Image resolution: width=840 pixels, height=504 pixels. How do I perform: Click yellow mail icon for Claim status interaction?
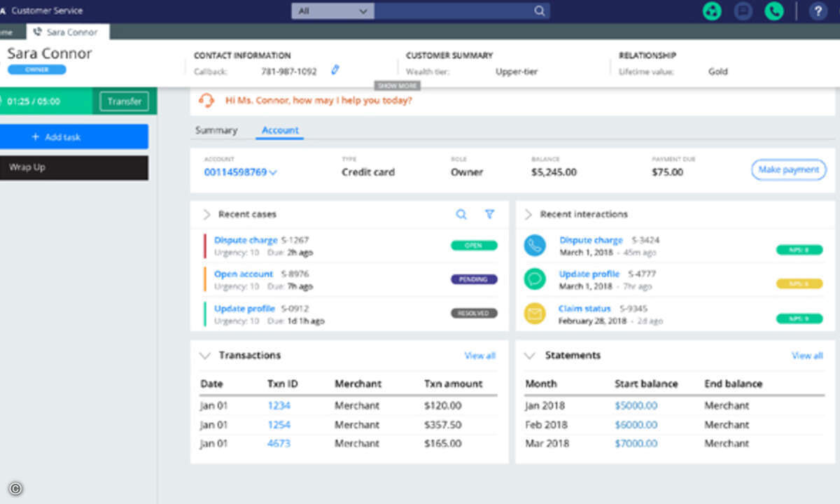coord(535,314)
